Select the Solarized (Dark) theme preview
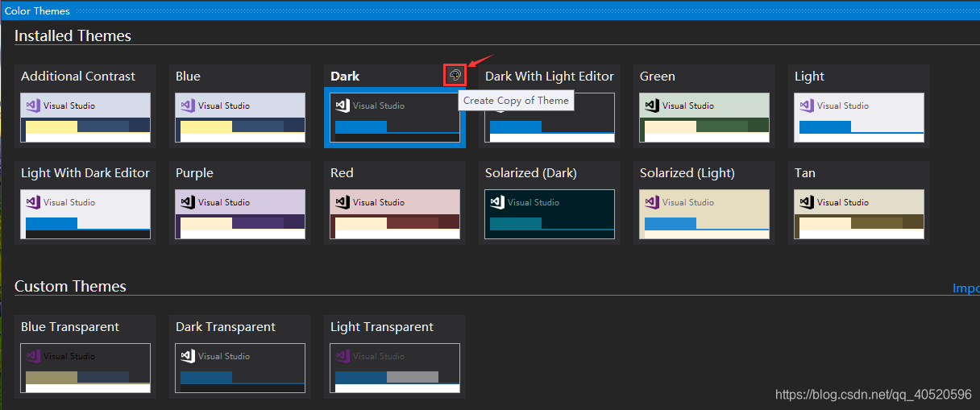The width and height of the screenshot is (980, 410). point(550,214)
